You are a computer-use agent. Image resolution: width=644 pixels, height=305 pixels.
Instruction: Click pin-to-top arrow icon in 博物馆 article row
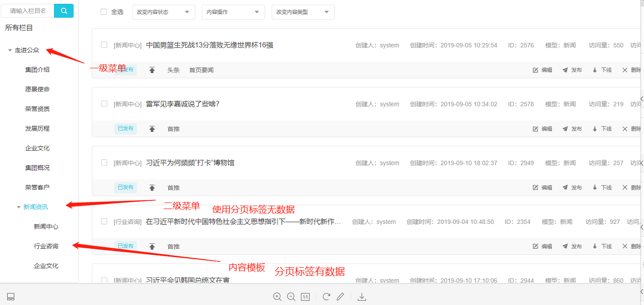pos(152,188)
